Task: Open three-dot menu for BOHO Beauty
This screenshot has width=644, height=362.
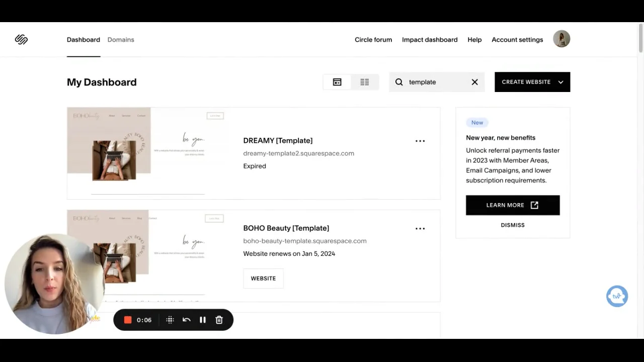Action: point(420,229)
